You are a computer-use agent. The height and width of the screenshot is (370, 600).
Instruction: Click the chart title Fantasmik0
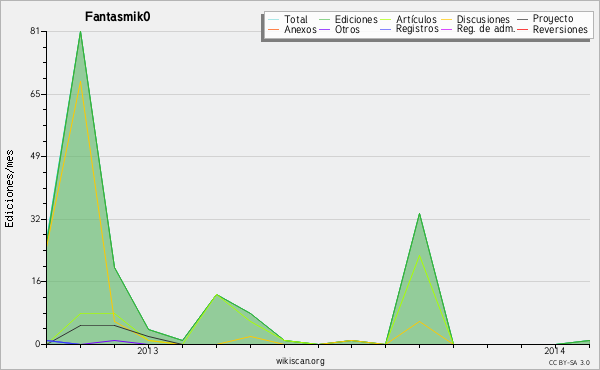pos(117,17)
